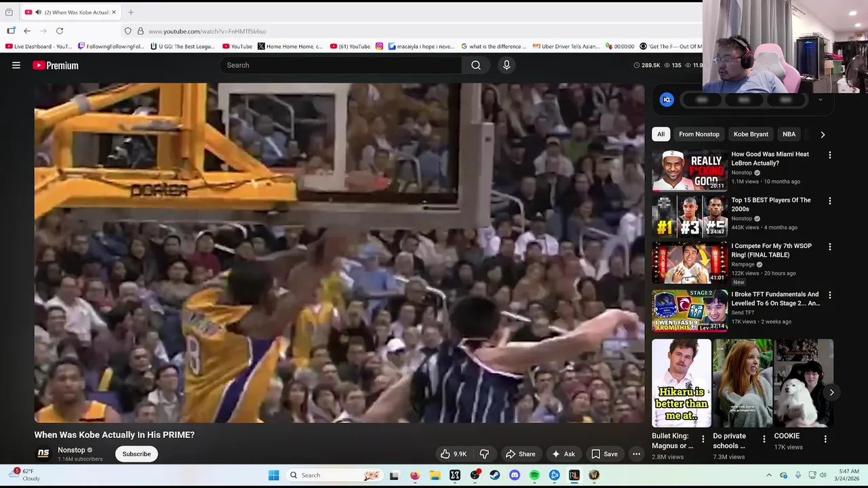Click the Kobe video player
Viewport: 868px width, 488px height.
(339, 253)
